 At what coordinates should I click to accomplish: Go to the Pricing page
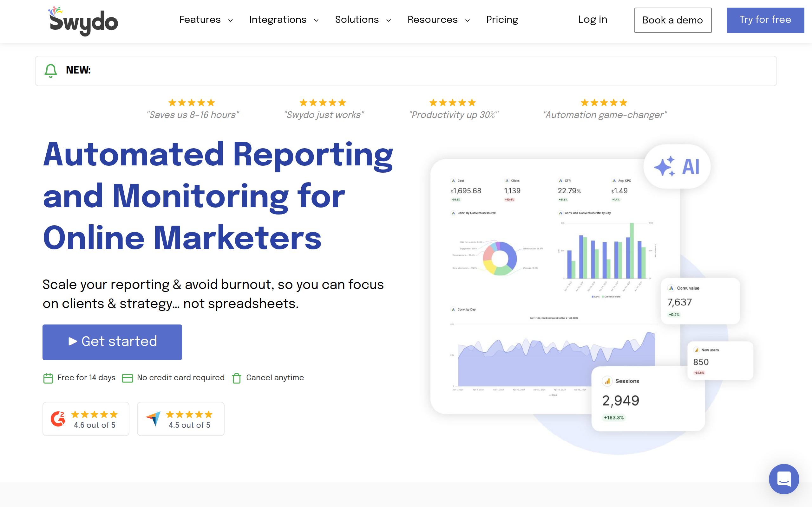click(502, 20)
